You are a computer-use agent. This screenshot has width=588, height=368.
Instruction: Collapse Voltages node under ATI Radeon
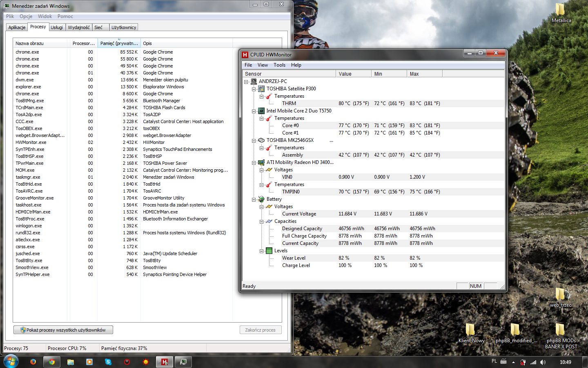[261, 170]
